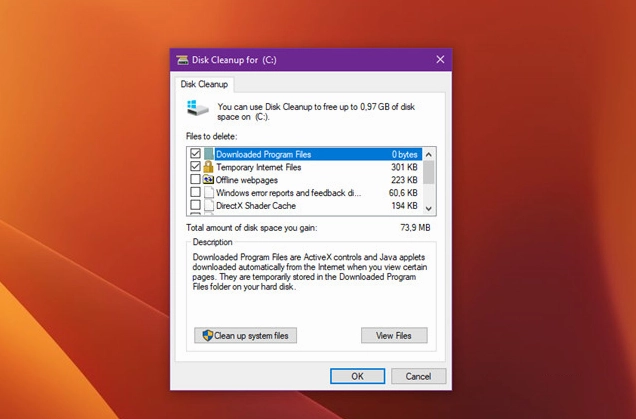
Task: Click the Description group label
Action: click(212, 242)
